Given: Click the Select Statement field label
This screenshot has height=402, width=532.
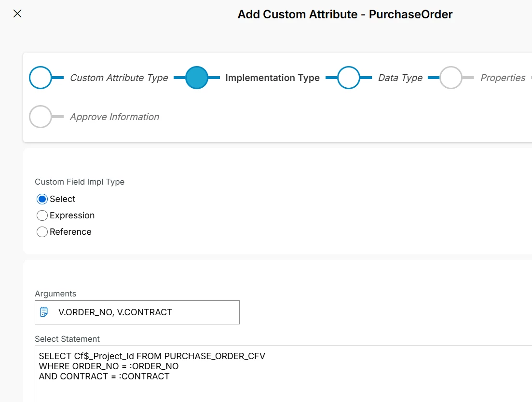Looking at the screenshot, I should (67, 339).
